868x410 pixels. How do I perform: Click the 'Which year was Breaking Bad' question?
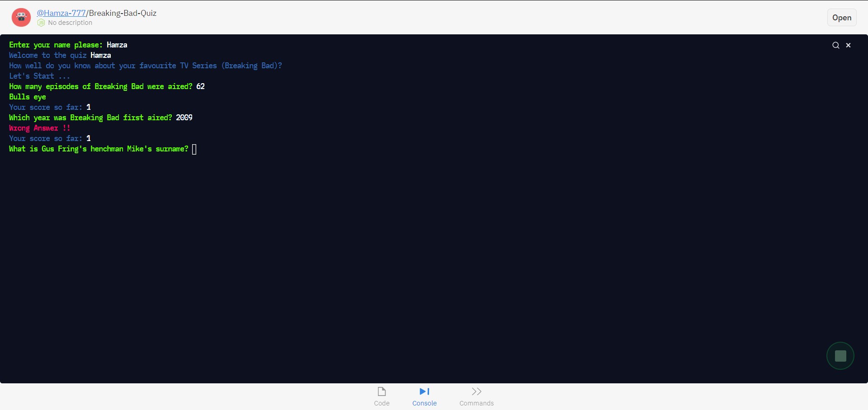point(90,118)
